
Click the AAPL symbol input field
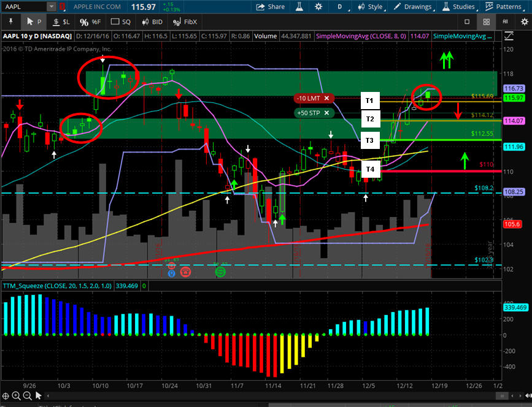click(23, 7)
